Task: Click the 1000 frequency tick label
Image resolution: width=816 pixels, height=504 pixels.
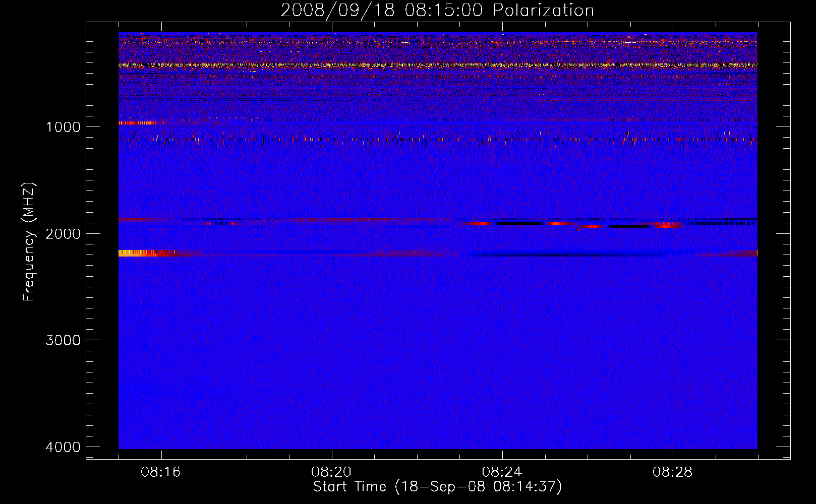Action: point(63,127)
